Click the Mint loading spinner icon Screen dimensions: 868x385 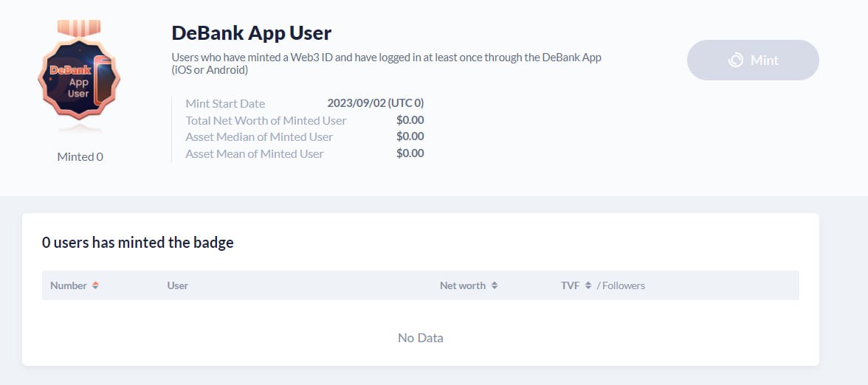pos(735,60)
